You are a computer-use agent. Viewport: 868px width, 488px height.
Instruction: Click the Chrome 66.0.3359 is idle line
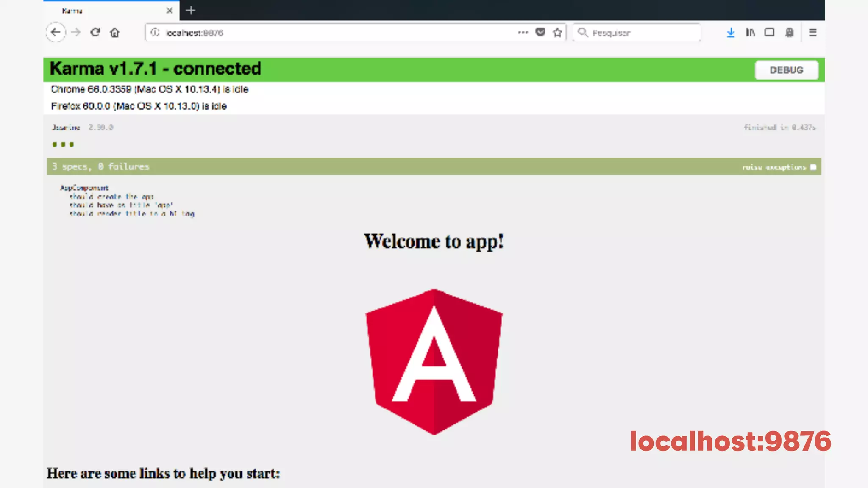point(150,89)
